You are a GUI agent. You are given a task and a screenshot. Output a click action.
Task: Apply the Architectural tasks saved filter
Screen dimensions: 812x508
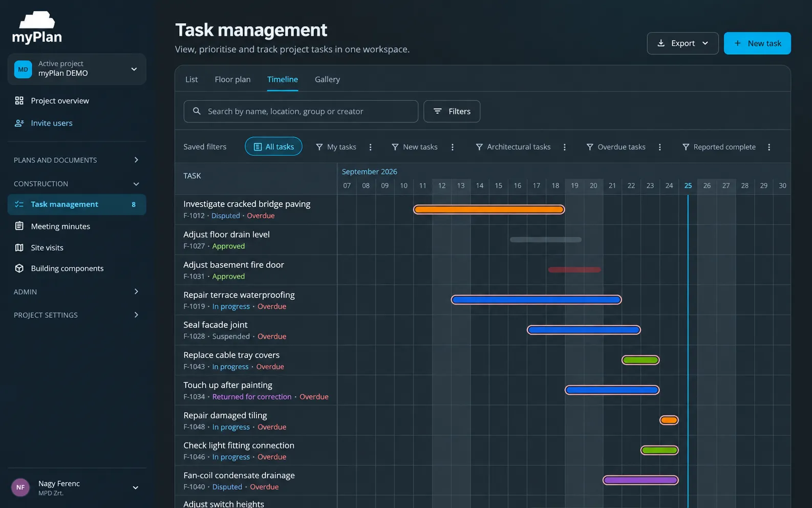pos(513,147)
